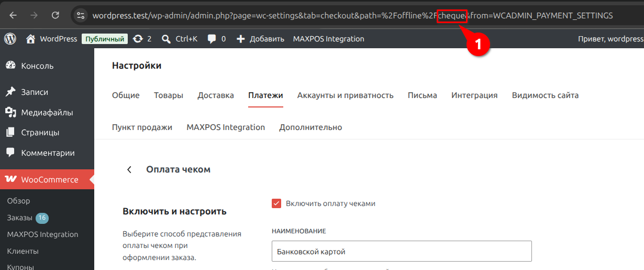Click the browser address bar URL

click(x=352, y=16)
